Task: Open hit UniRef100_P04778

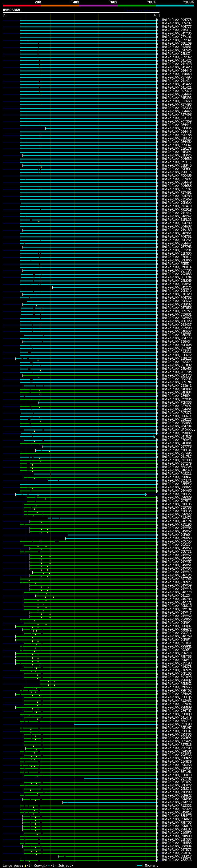Action: [177, 20]
